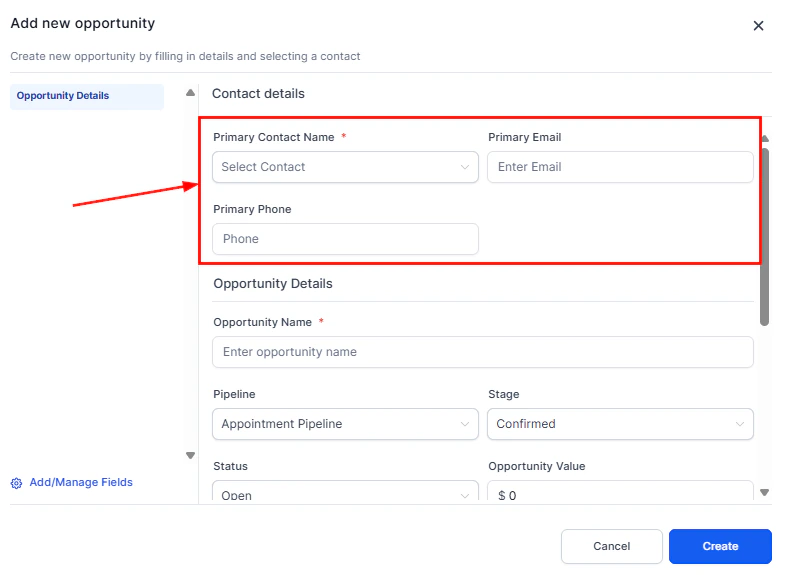Click the Opportunity Details section heading

[x=273, y=284]
